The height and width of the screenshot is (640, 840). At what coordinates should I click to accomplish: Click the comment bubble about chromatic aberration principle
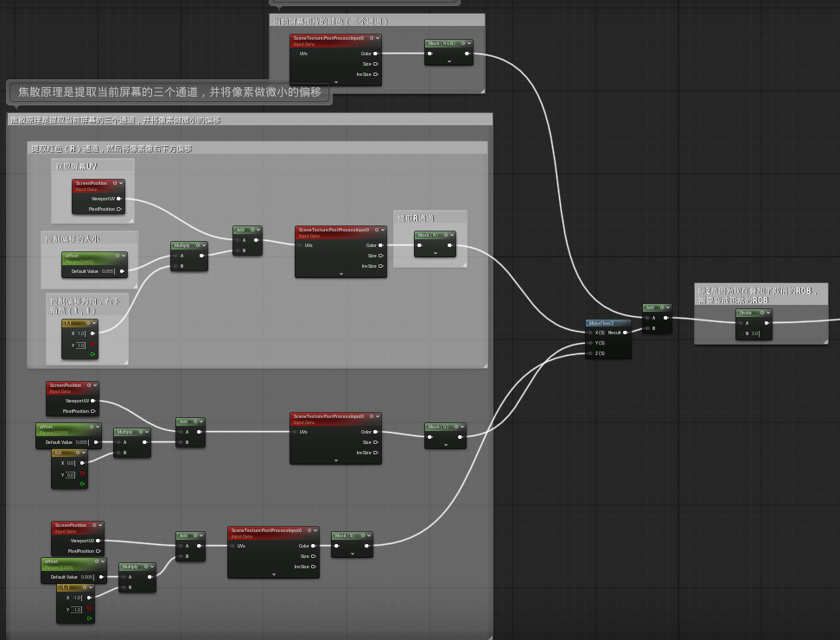click(169, 92)
